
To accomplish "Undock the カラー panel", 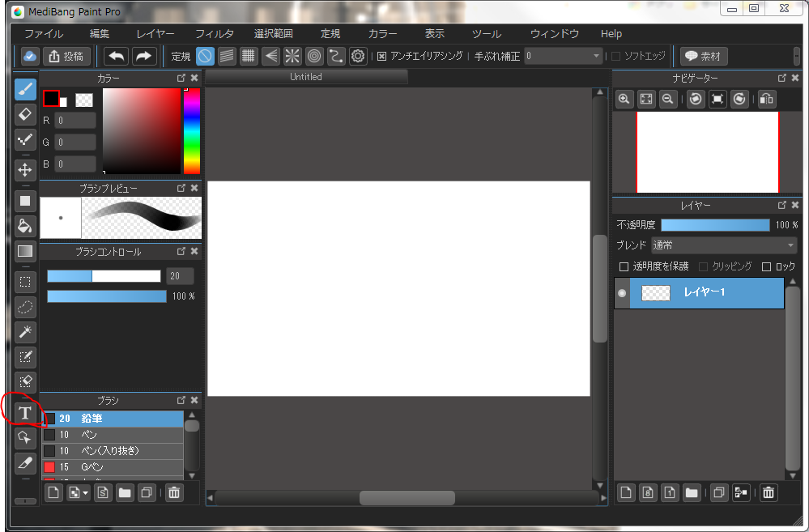I will [181, 78].
